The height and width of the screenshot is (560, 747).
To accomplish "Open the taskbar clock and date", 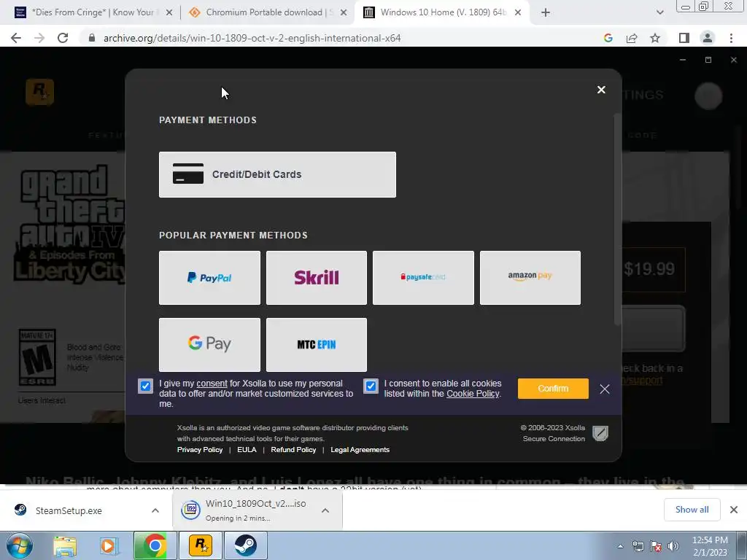I will click(710, 546).
